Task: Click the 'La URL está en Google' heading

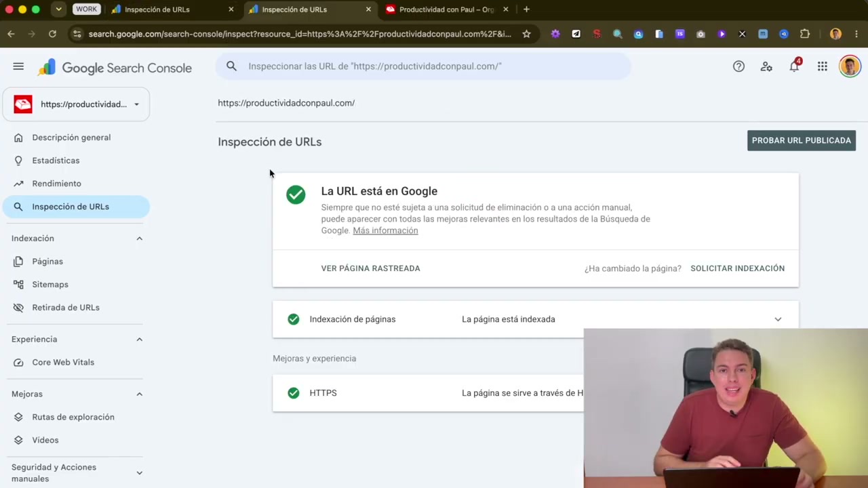Action: 379,191
